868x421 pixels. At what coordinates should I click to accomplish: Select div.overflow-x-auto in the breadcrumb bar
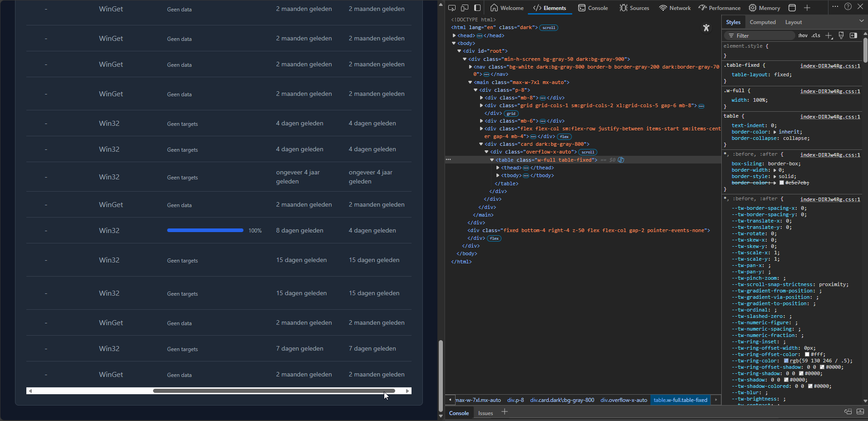[624, 400]
